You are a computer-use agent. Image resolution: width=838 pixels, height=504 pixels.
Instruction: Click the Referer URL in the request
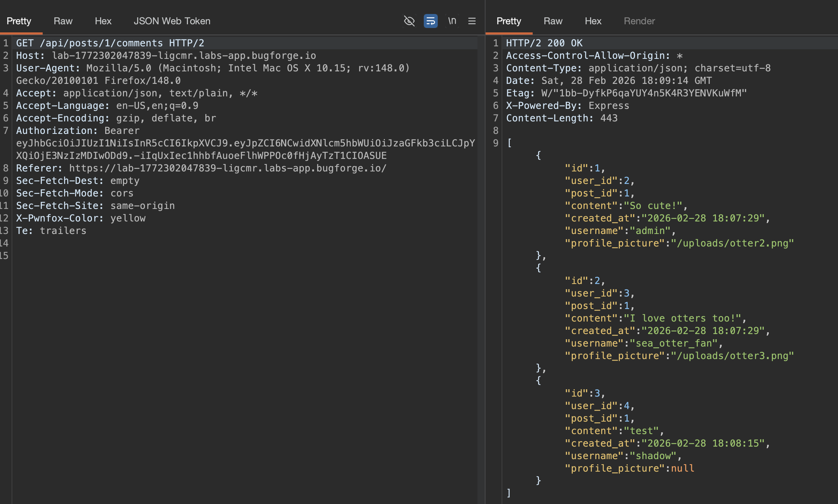[228, 168]
